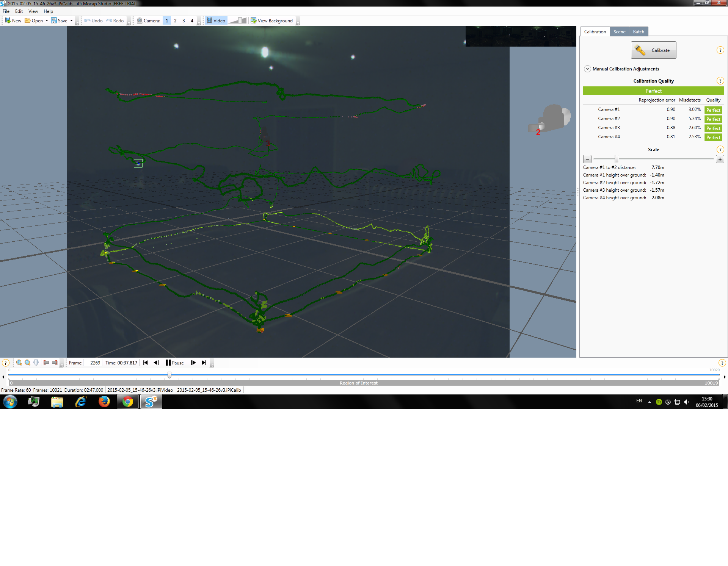Image resolution: width=728 pixels, height=566 pixels.
Task: Switch to camera 3 view
Action: pyautogui.click(x=184, y=20)
